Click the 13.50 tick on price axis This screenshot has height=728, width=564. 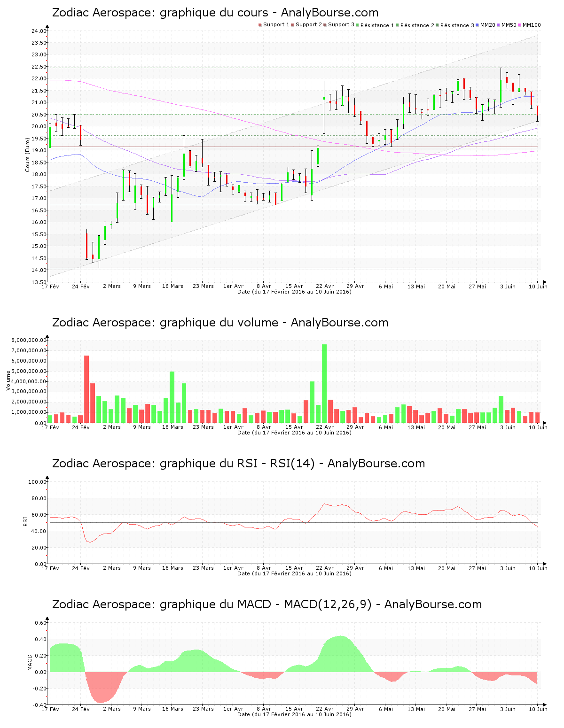39,282
